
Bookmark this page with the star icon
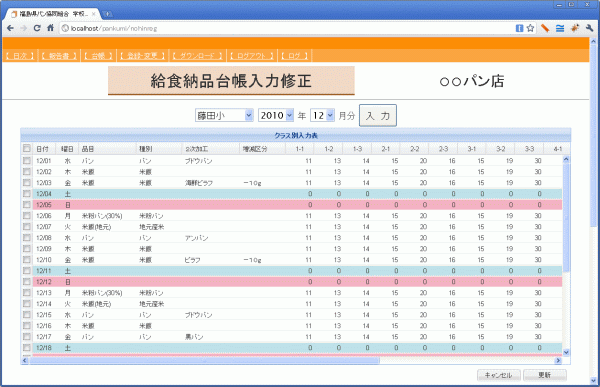[530, 28]
